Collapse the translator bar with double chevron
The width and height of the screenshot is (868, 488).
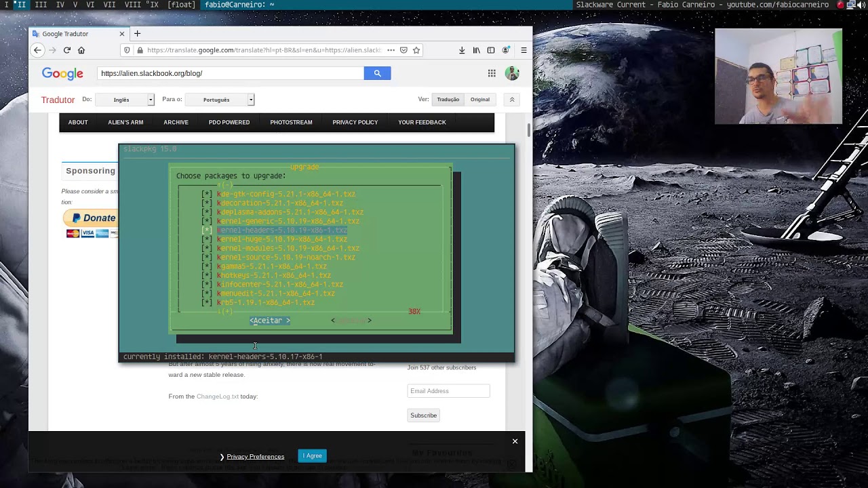coord(512,100)
